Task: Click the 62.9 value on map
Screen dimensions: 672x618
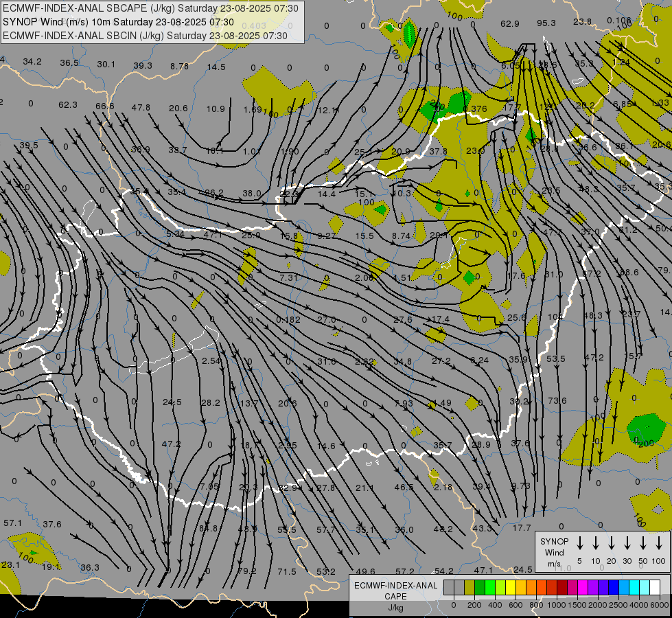Action: (x=509, y=23)
